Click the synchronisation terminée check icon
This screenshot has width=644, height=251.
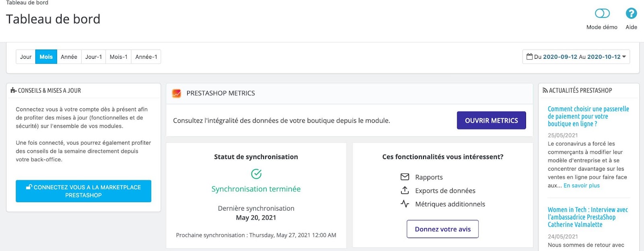click(x=256, y=174)
